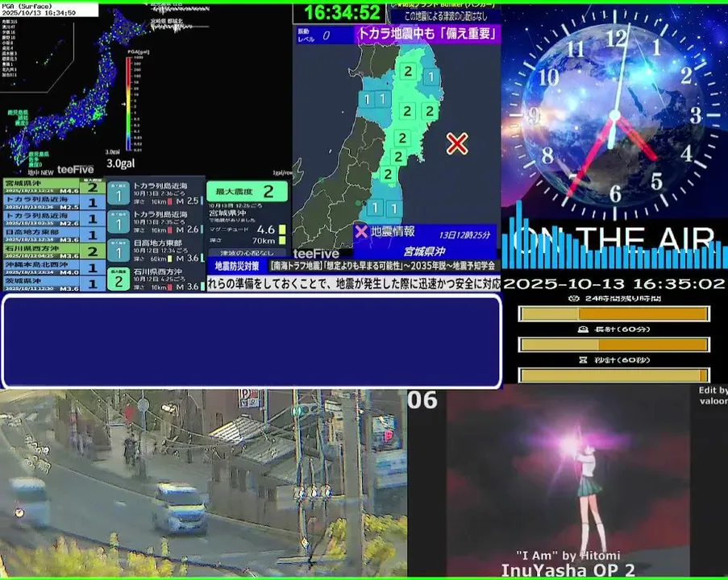
Task: Click the 2025-10-13 16:35:02 timestamp
Action: [x=614, y=284]
